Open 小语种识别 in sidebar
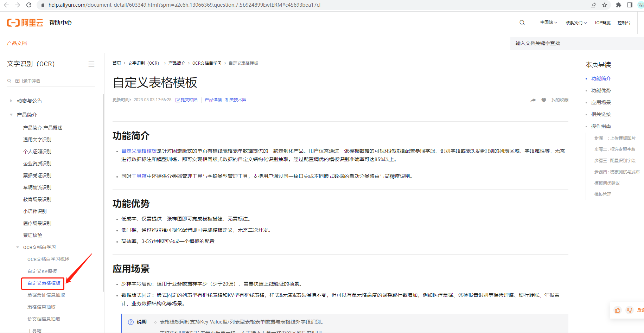The width and height of the screenshot is (644, 333). 35,211
